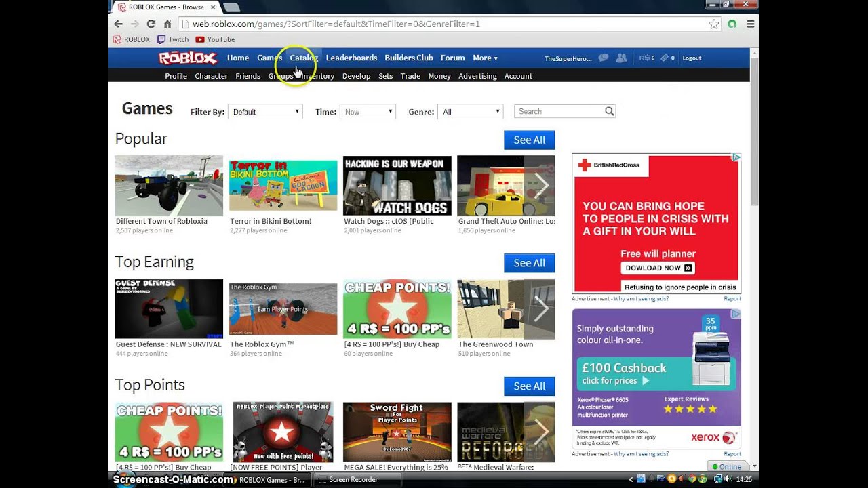The width and height of the screenshot is (868, 488).
Task: Click the browser forward arrow
Action: (134, 24)
